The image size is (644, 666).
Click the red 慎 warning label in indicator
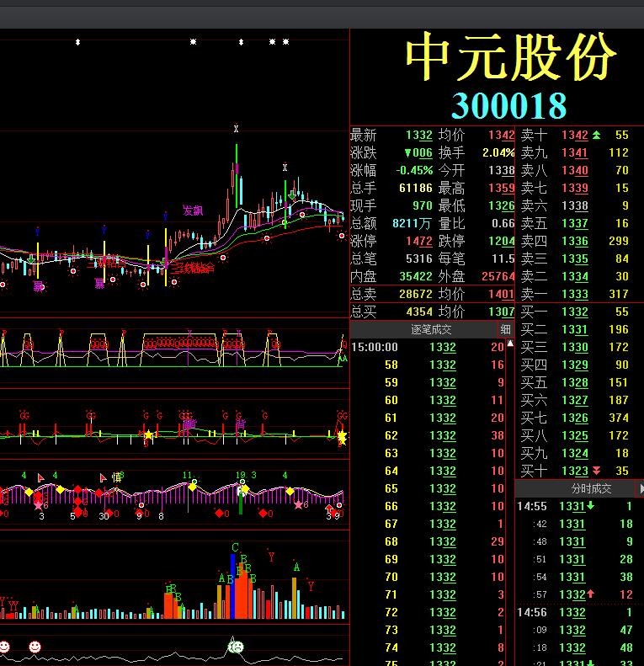pos(116,477)
